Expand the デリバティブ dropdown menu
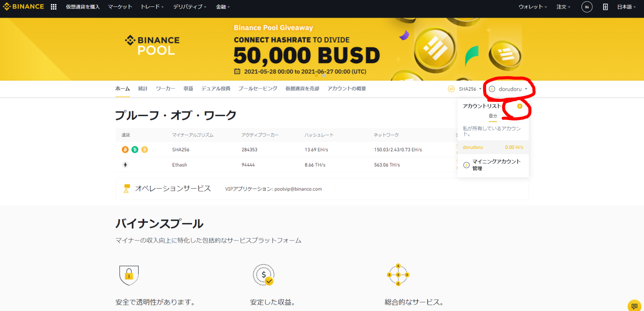The image size is (644, 311). coord(190,7)
